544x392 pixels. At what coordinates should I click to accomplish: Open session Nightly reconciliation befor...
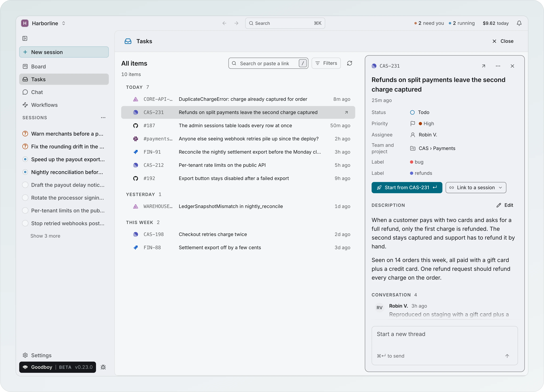pos(64,172)
